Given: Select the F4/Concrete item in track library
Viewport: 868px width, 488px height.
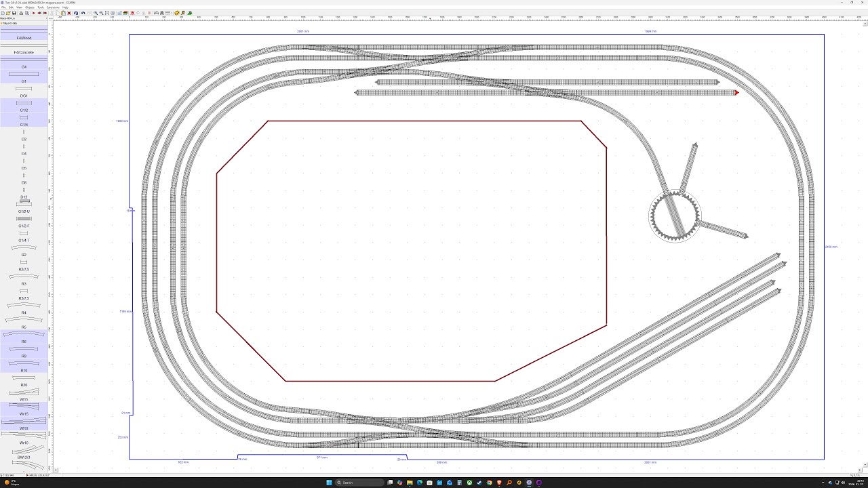Looking at the screenshot, I should (x=24, y=52).
